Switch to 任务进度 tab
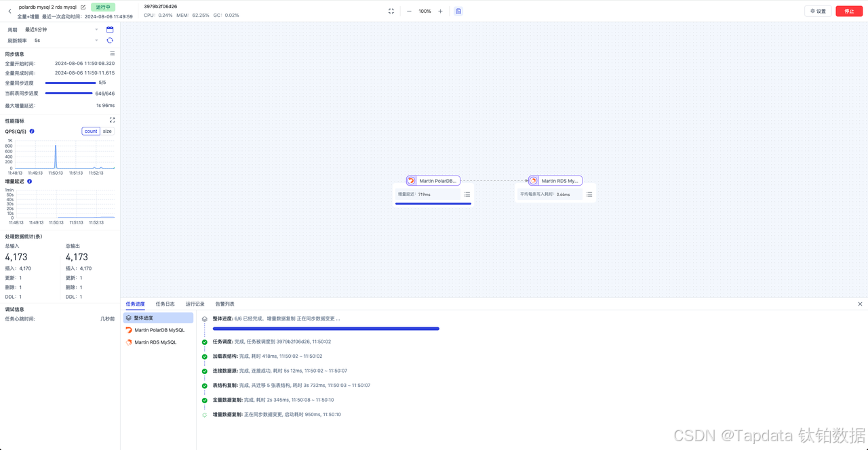This screenshot has height=450, width=868. [135, 304]
